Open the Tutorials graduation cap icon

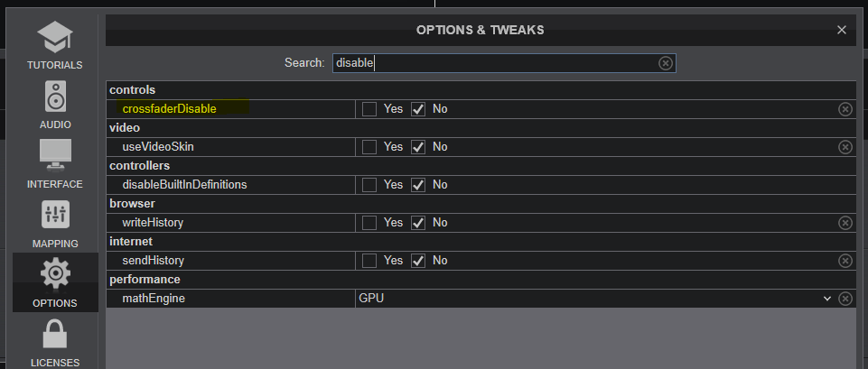click(x=55, y=37)
